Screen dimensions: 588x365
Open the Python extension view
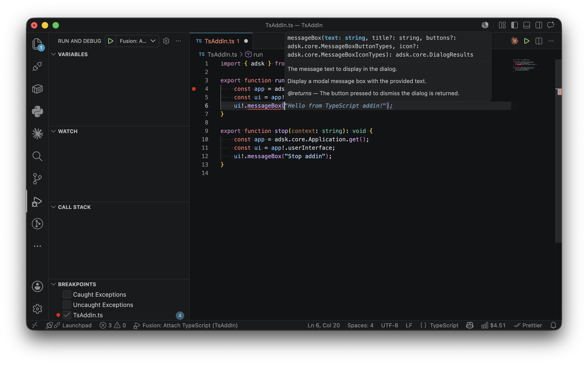coord(37,111)
